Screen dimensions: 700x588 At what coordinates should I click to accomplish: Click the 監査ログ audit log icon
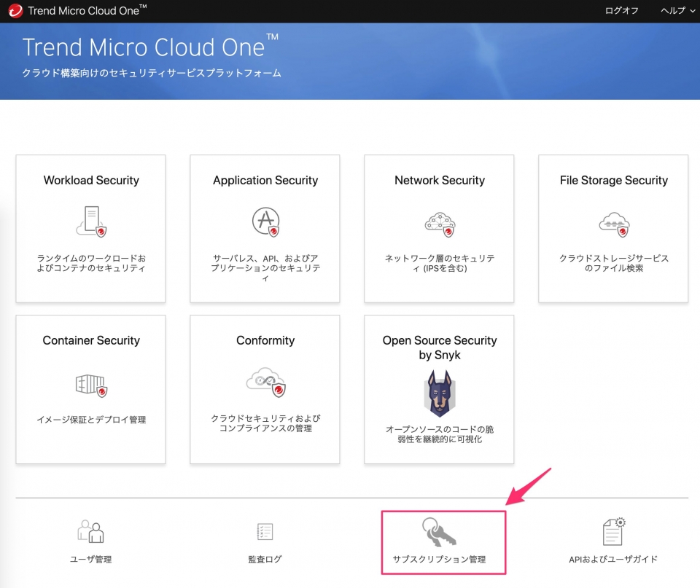point(265,533)
